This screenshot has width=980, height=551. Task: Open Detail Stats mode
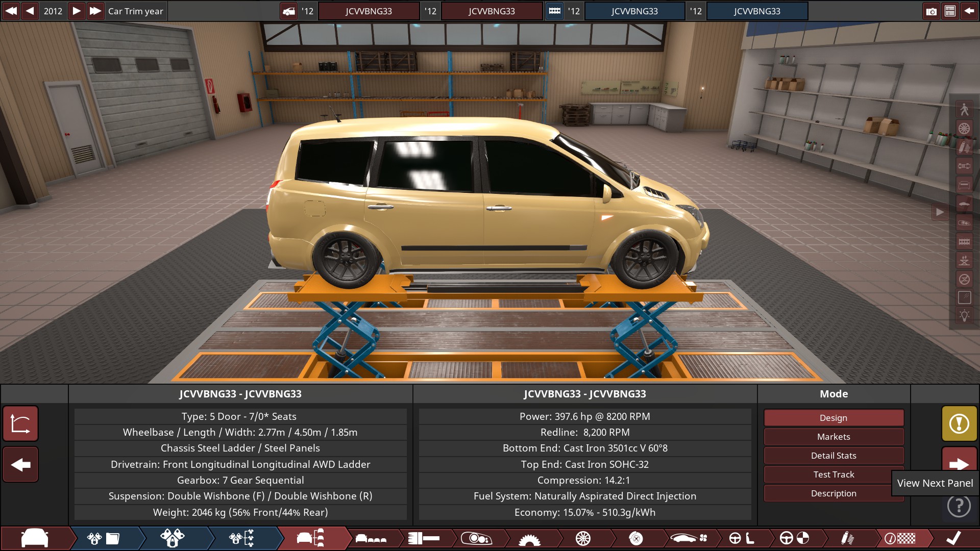point(834,456)
